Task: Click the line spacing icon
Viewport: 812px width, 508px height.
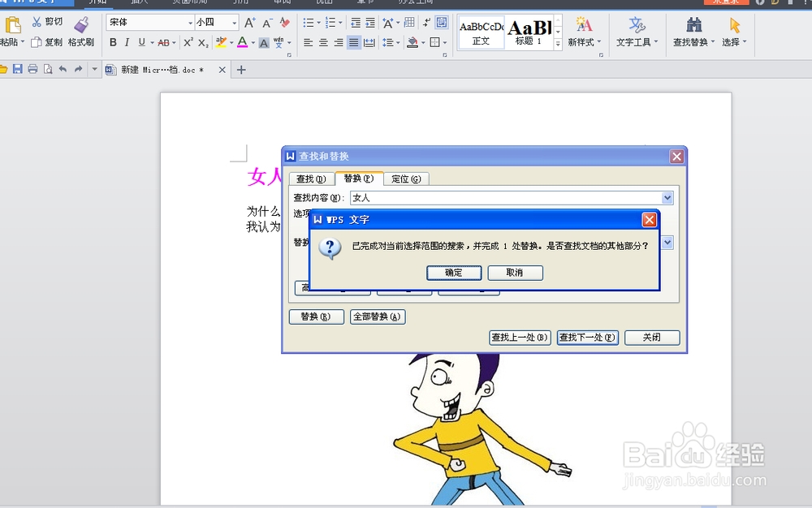Action: point(387,42)
